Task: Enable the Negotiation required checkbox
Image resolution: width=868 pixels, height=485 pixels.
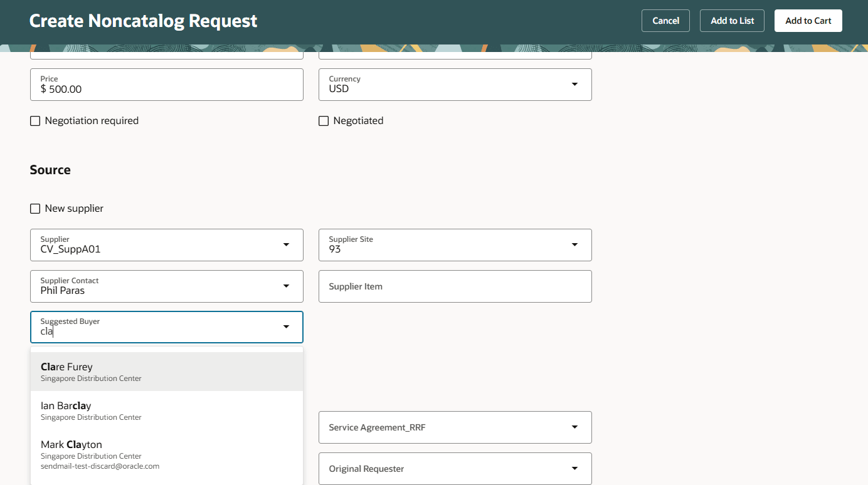Action: click(x=34, y=120)
